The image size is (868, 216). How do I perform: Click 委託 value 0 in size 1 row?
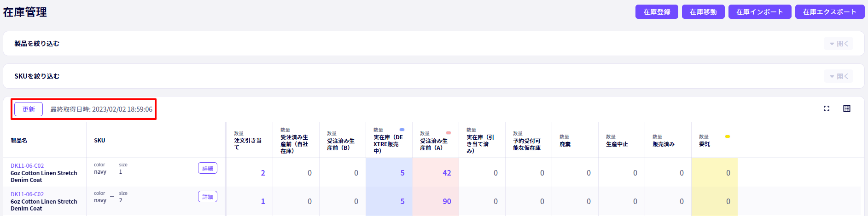point(728,173)
